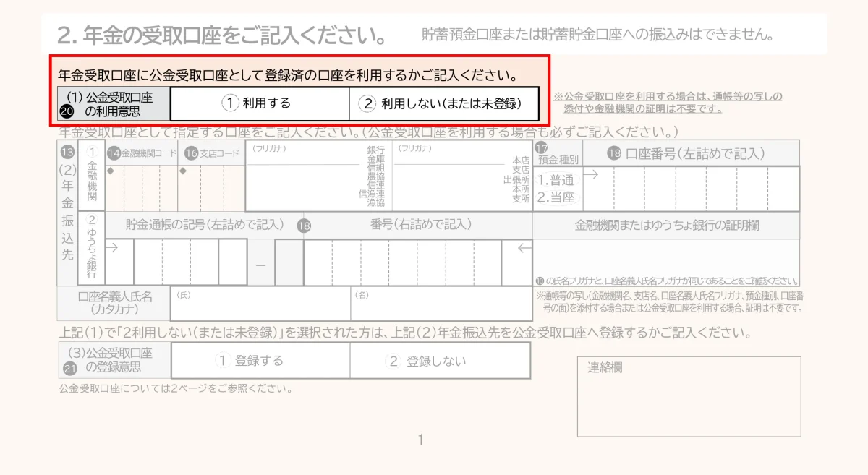This screenshot has height=475, width=868.
Task: Click the circled 21 beside 登録意思
Action: point(69,368)
